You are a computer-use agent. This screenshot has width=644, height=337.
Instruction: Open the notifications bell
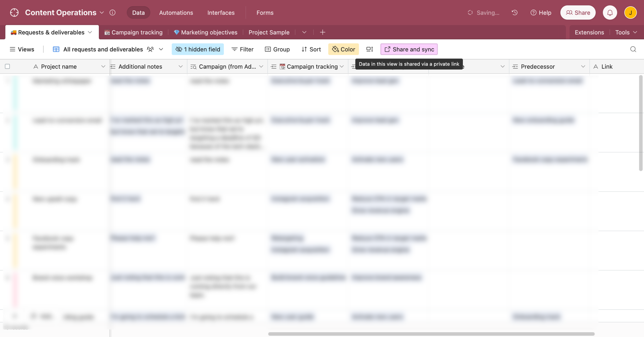click(x=610, y=13)
